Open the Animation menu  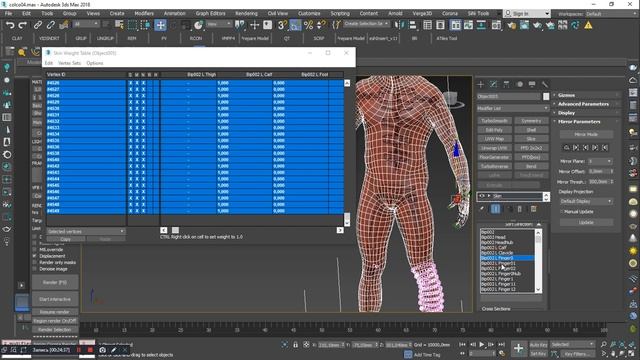pyautogui.click(x=175, y=13)
